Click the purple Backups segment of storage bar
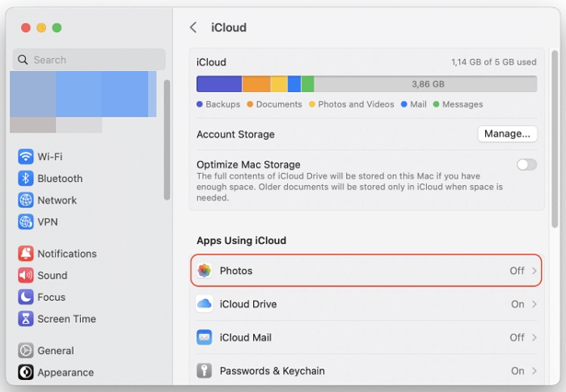 219,84
